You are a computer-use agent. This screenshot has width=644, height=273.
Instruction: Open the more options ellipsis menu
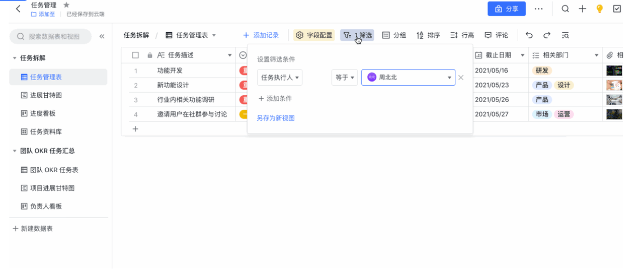538,9
